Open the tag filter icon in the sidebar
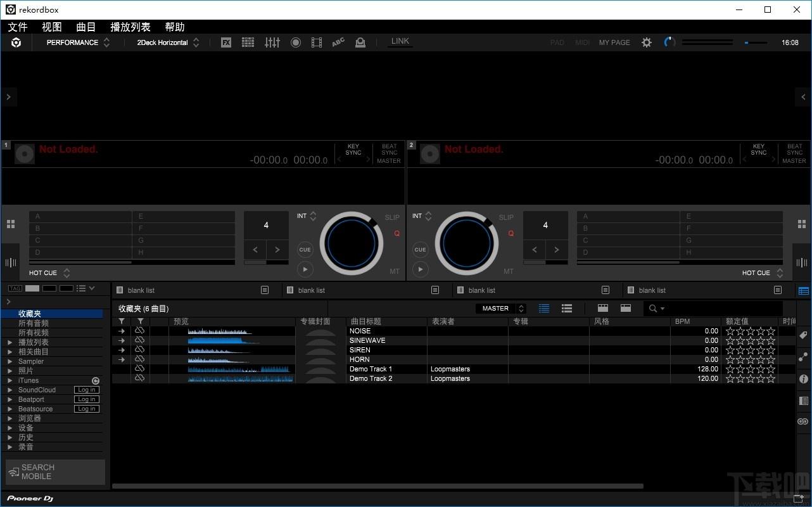Screen dimensions: 812x507 tap(804, 335)
